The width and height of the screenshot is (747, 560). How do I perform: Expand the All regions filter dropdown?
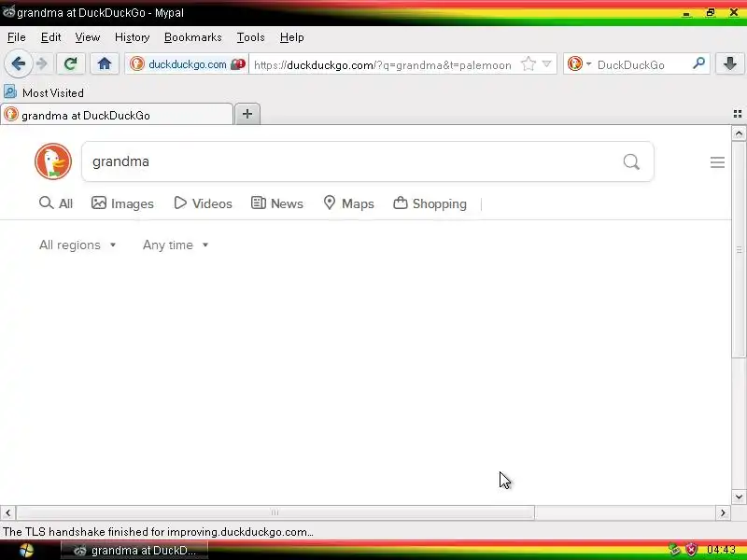[x=78, y=245]
